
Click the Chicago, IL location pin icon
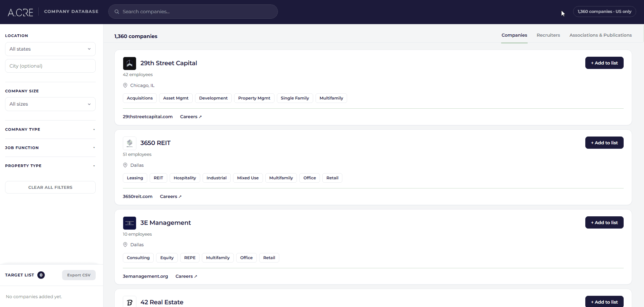pos(125,85)
